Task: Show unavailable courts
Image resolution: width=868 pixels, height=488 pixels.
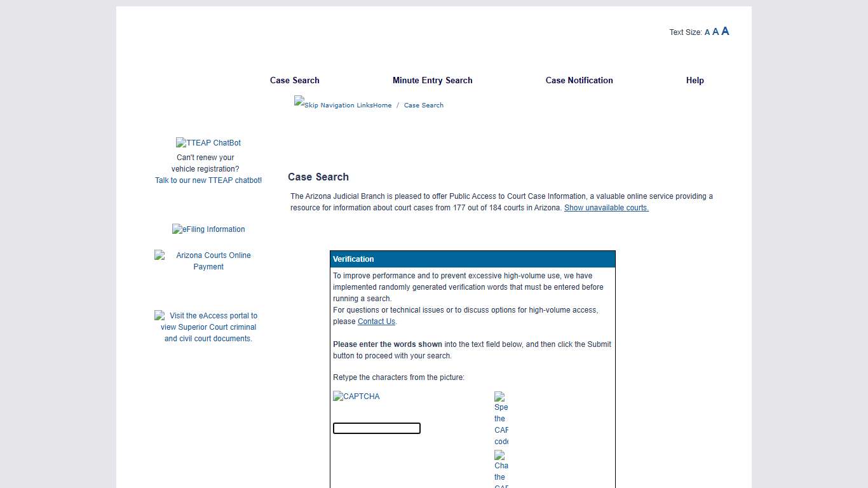Action: coord(606,207)
